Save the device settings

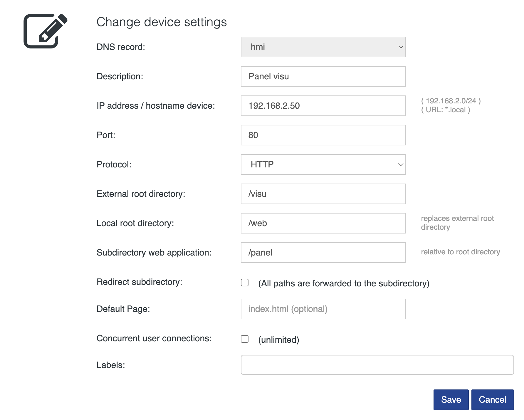pyautogui.click(x=451, y=399)
